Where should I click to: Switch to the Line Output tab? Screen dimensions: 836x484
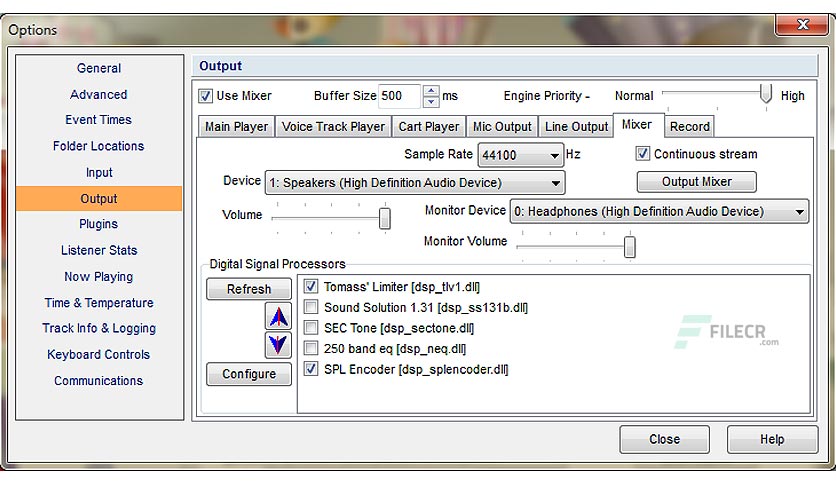[576, 126]
